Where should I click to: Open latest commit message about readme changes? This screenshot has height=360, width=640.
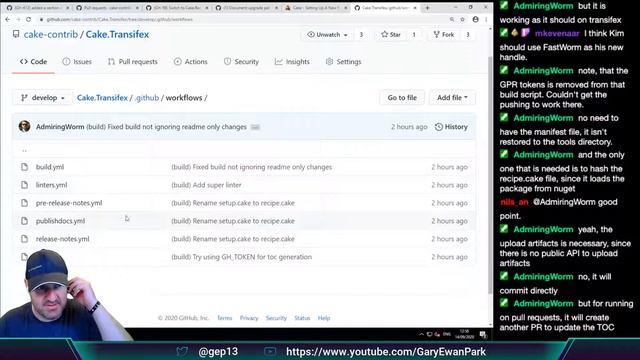[x=167, y=127]
